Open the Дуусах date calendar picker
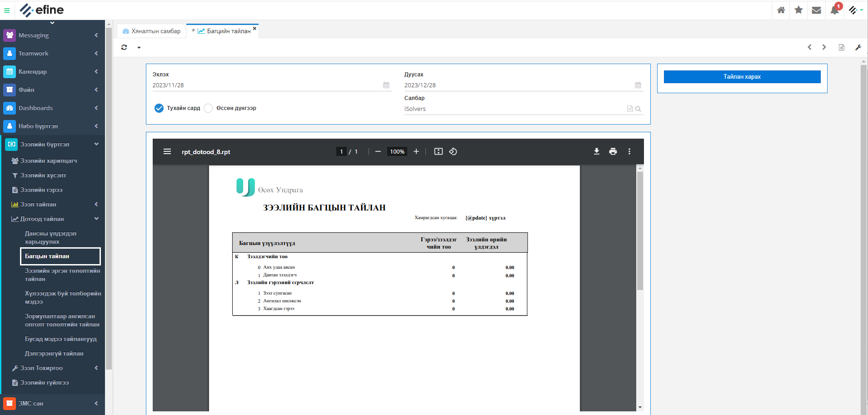The width and height of the screenshot is (868, 415). (638, 85)
